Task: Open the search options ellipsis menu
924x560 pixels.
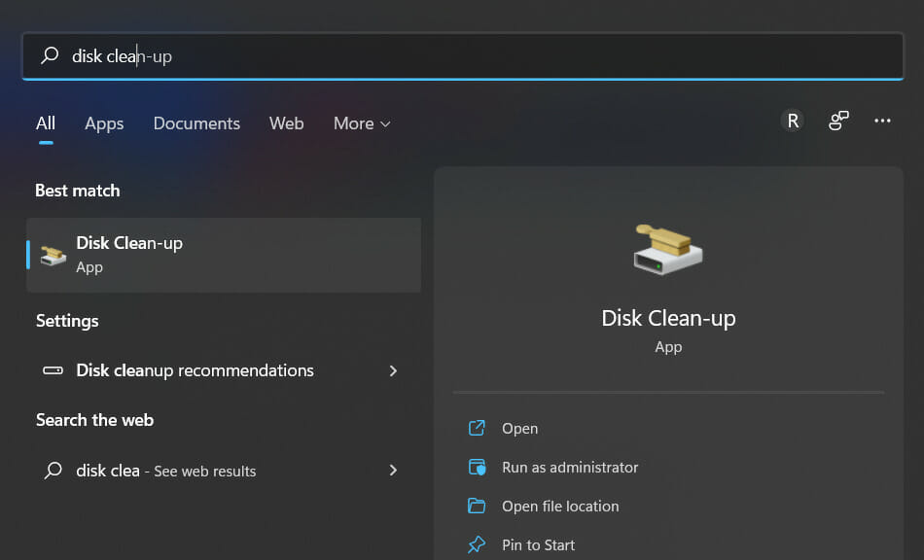Action: (882, 120)
